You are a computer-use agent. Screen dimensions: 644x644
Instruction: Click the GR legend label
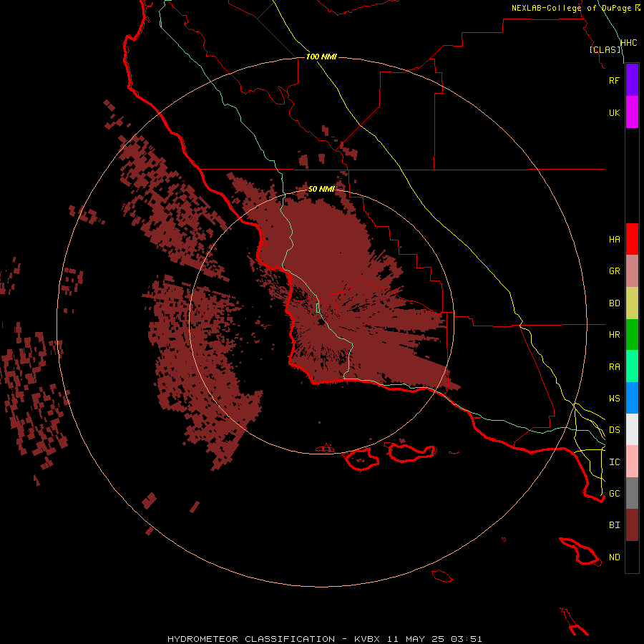(x=615, y=271)
